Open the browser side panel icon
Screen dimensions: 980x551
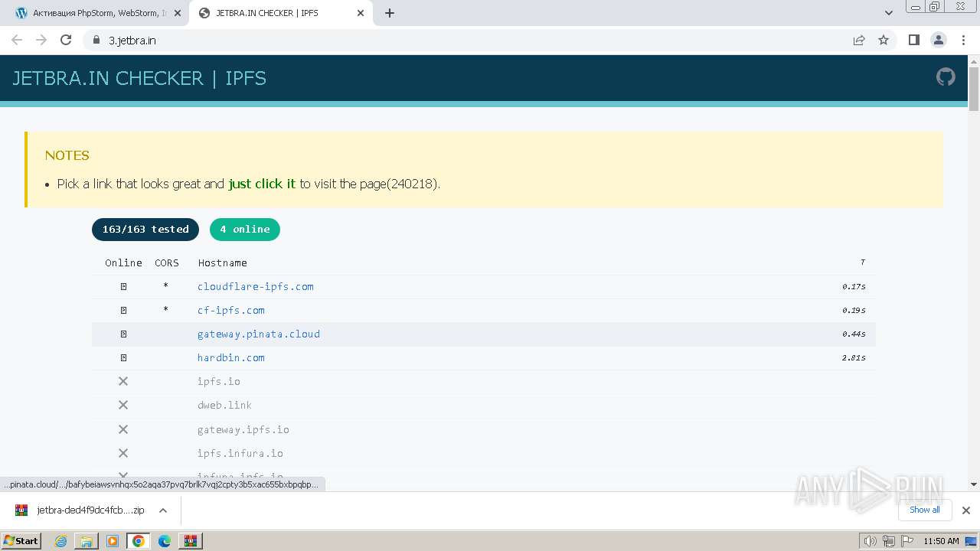(x=913, y=40)
